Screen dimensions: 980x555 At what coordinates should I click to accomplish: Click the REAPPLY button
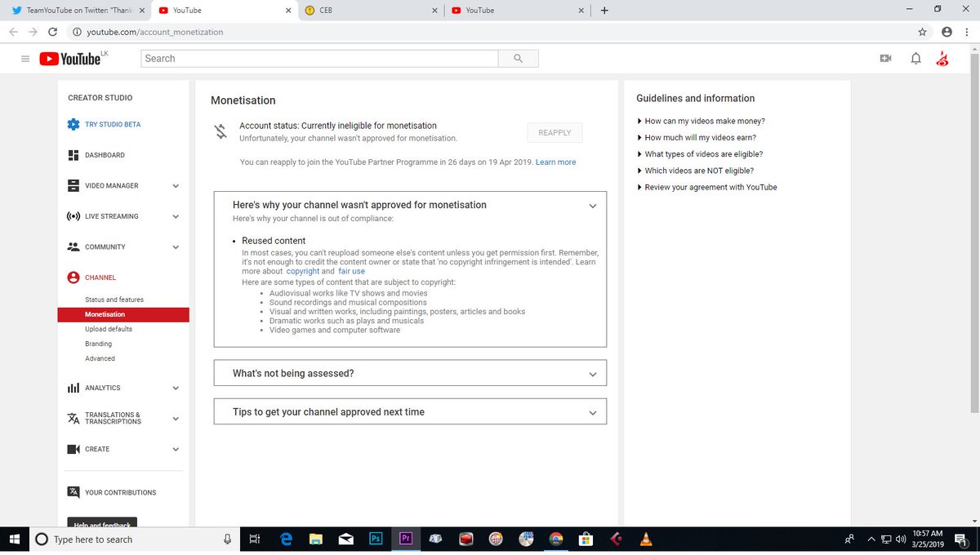pos(555,132)
